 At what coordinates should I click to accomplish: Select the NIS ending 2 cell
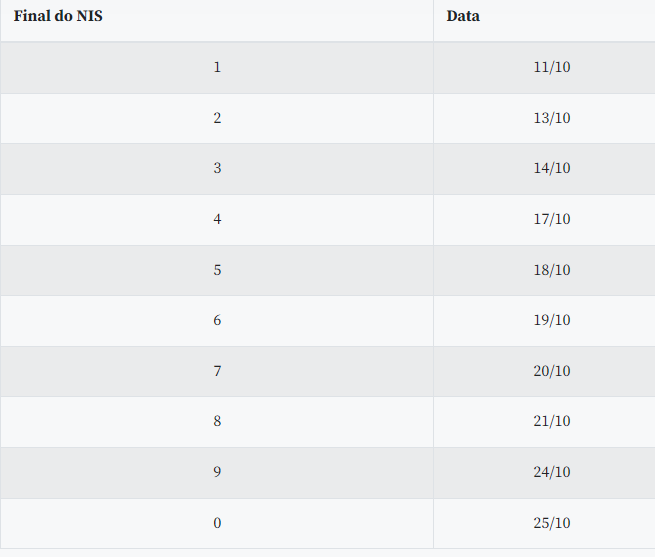click(x=217, y=118)
